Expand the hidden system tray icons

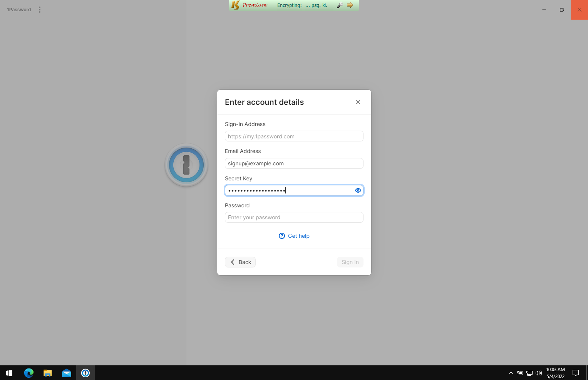[511, 373]
